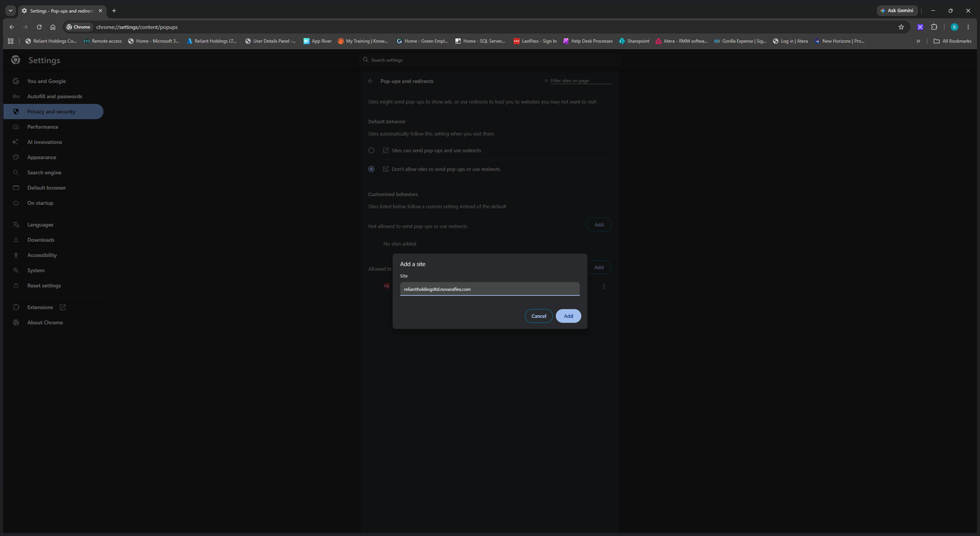Minimize the Chrome window
This screenshot has width=980, height=536.
click(x=933, y=11)
